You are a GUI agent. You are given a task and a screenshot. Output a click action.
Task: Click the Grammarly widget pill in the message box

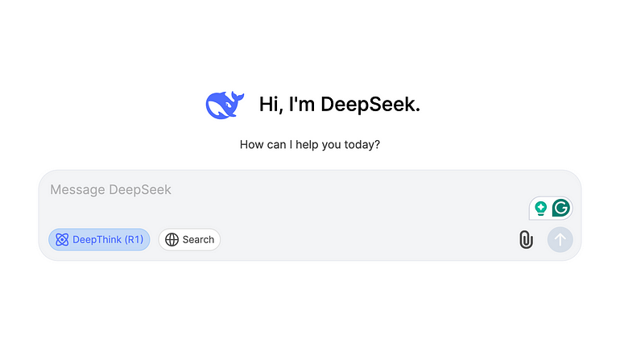[551, 208]
